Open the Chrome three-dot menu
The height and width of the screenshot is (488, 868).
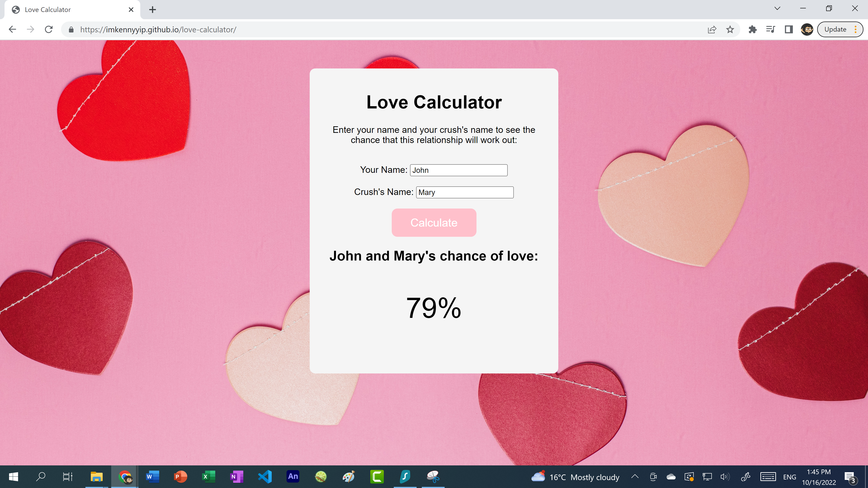855,29
